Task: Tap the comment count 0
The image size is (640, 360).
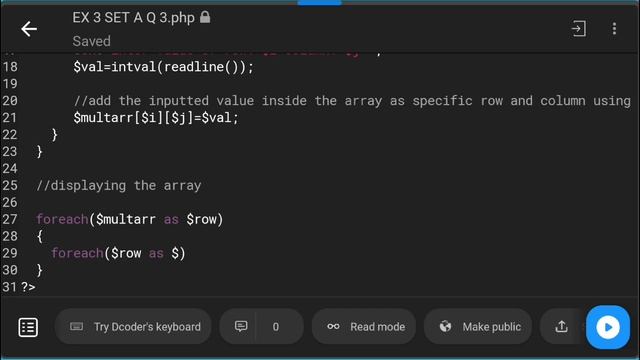Action: (276, 327)
